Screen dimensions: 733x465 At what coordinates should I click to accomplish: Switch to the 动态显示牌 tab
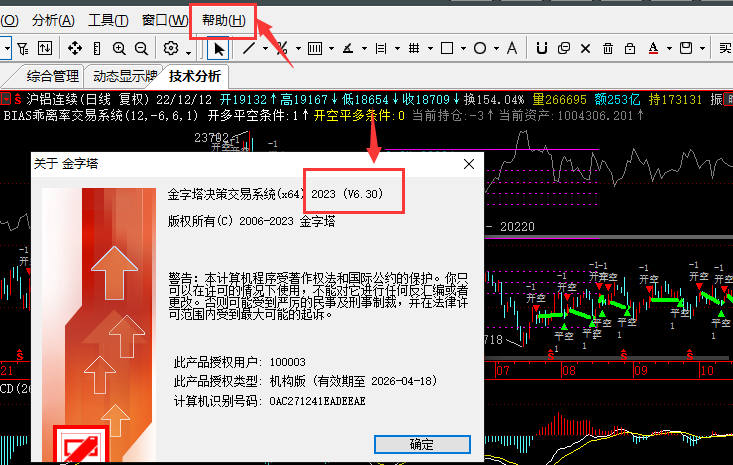124,76
